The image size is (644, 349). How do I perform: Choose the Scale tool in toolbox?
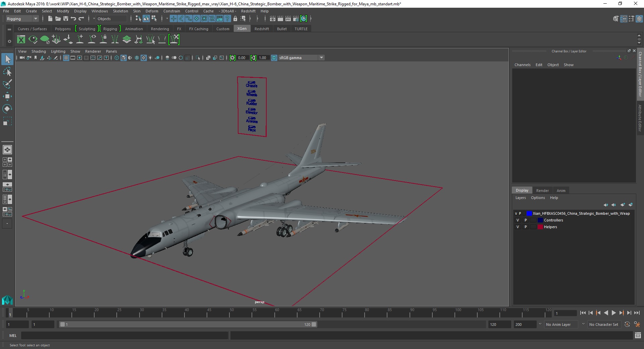pos(7,121)
